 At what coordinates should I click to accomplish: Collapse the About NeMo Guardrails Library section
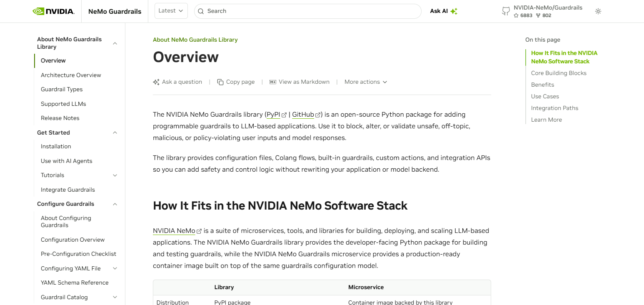pyautogui.click(x=115, y=43)
